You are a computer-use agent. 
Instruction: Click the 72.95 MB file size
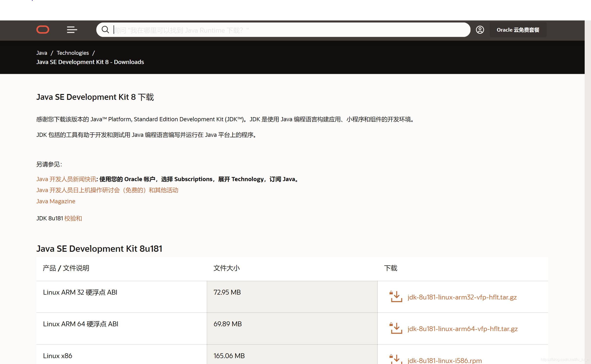point(227,292)
